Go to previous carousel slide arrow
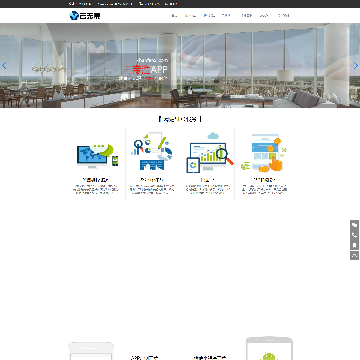 pos(4,66)
